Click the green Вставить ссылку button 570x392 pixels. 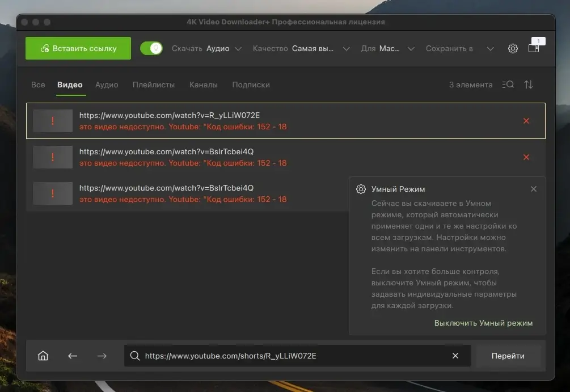[78, 48]
